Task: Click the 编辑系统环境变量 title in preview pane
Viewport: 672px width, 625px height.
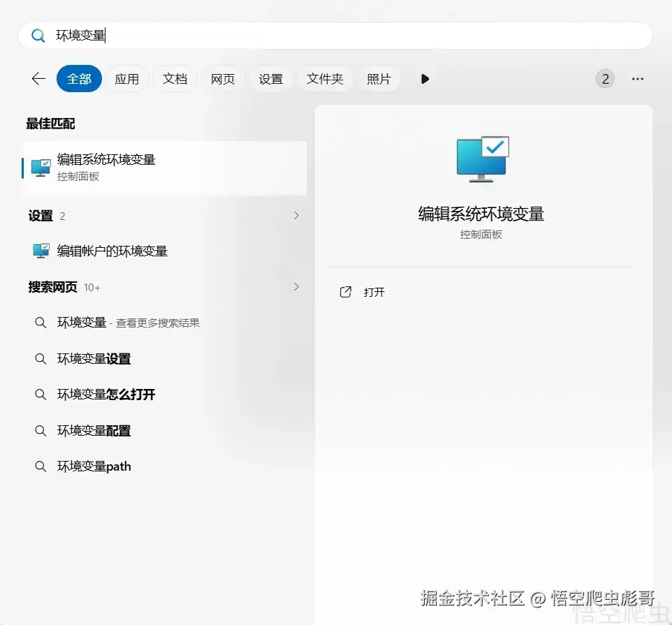Action: (x=481, y=214)
